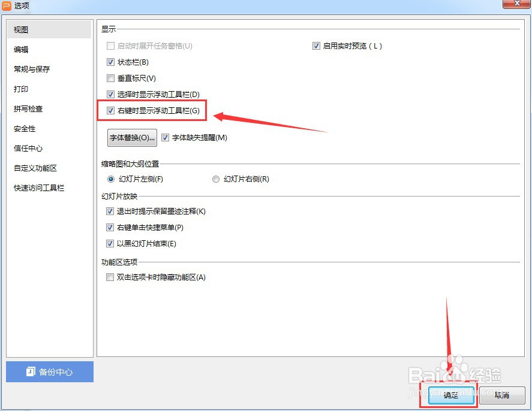Disable 字体缺失提醒 checkbox
This screenshot has height=411, width=532.
[x=165, y=137]
